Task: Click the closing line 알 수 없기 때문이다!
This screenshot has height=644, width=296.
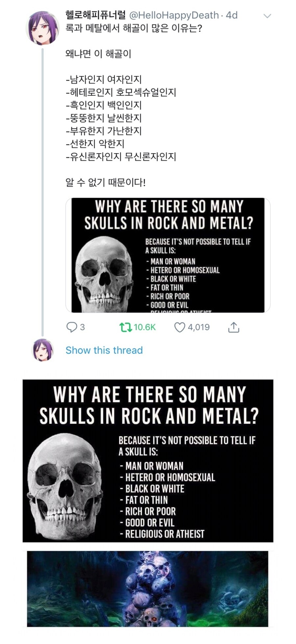Action: 105,182
